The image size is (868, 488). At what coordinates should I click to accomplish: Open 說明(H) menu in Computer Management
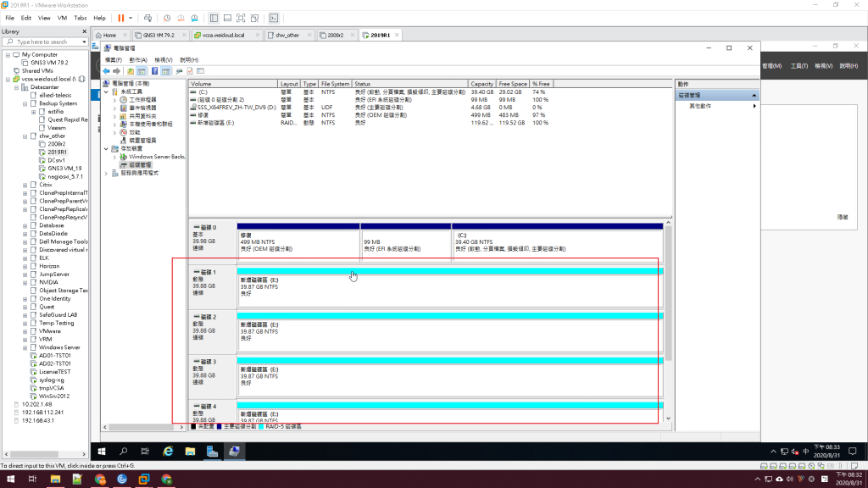(x=189, y=60)
